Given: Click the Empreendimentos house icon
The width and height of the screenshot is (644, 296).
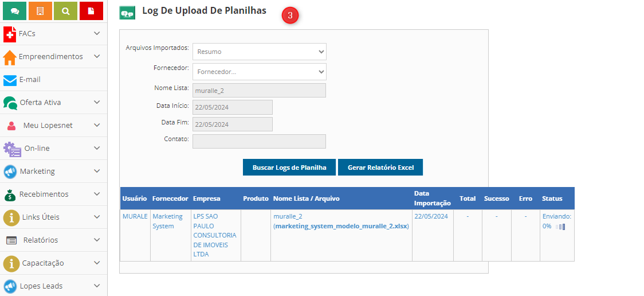Looking at the screenshot, I should click(x=10, y=57).
